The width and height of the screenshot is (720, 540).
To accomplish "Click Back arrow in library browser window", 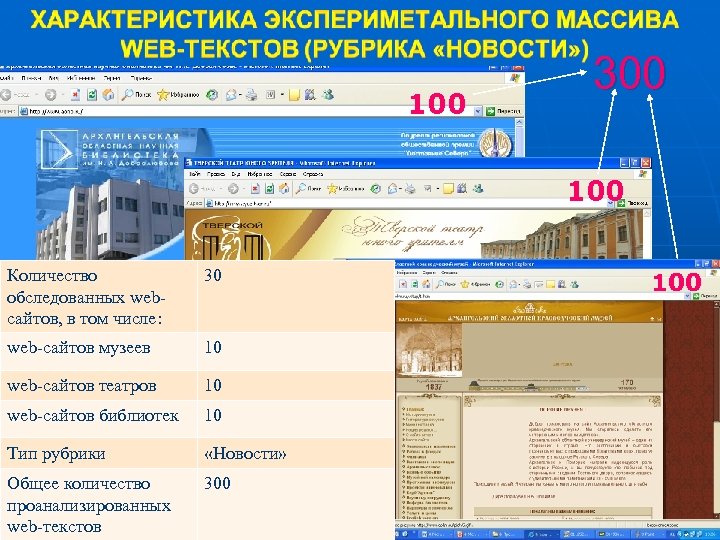I will [x=6, y=95].
